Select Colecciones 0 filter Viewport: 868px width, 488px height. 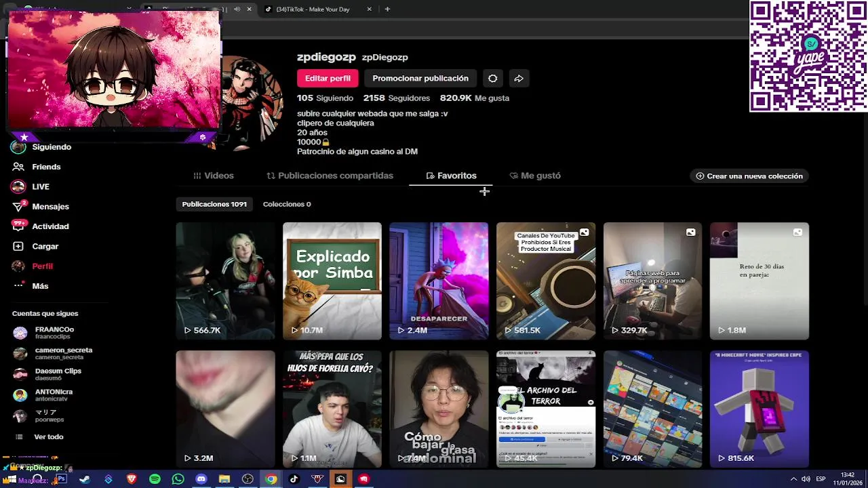click(x=287, y=204)
